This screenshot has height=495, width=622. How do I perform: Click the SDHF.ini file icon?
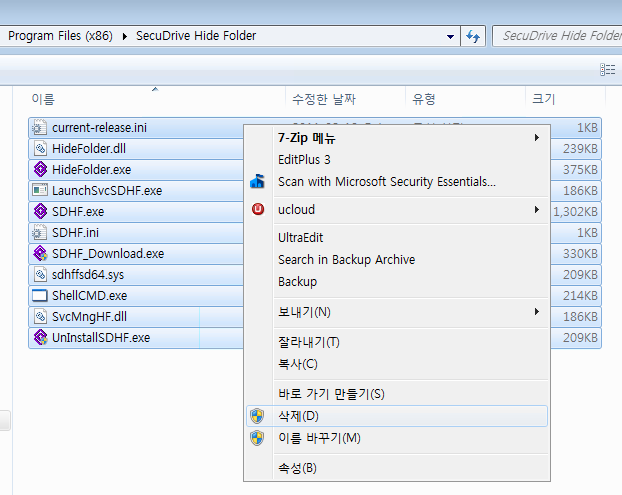(40, 232)
